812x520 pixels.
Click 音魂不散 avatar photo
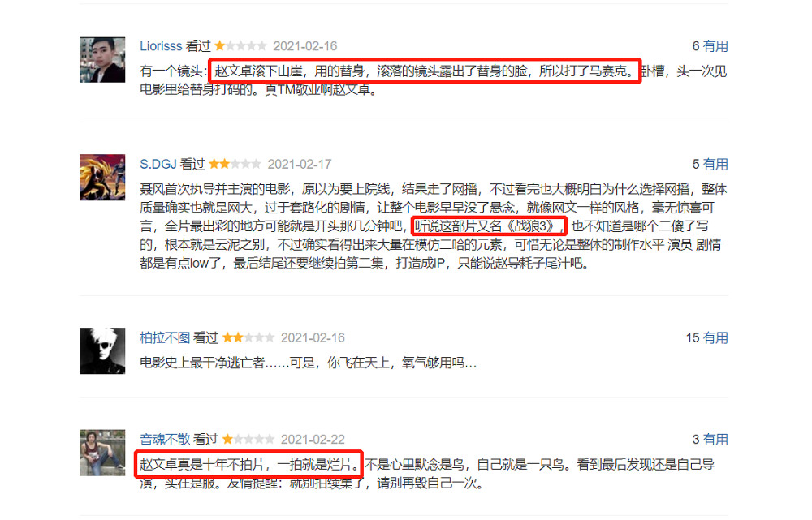coord(102,452)
